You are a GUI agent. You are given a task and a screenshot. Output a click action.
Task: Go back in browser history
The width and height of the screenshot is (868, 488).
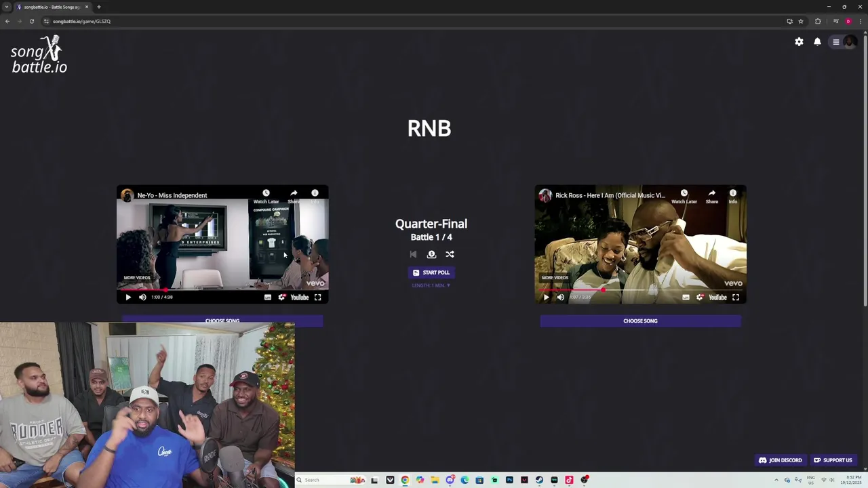7,21
